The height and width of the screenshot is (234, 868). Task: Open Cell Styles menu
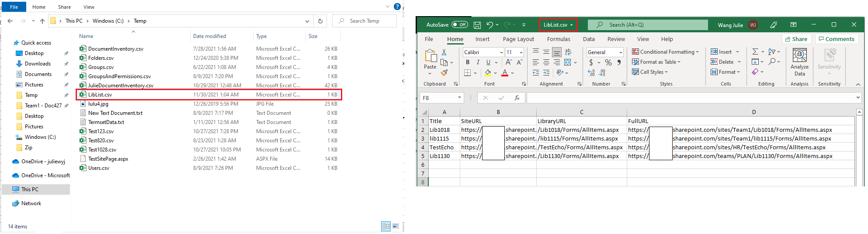(x=650, y=72)
